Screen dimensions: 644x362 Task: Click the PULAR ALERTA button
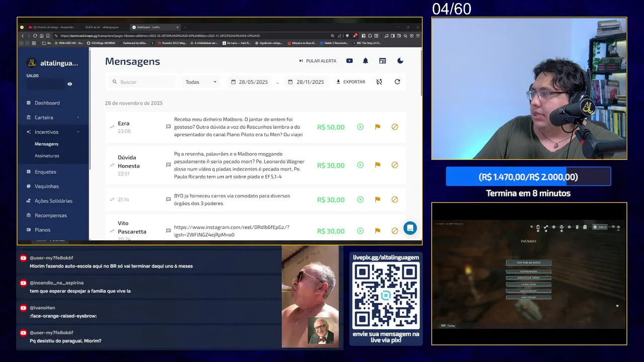point(317,61)
